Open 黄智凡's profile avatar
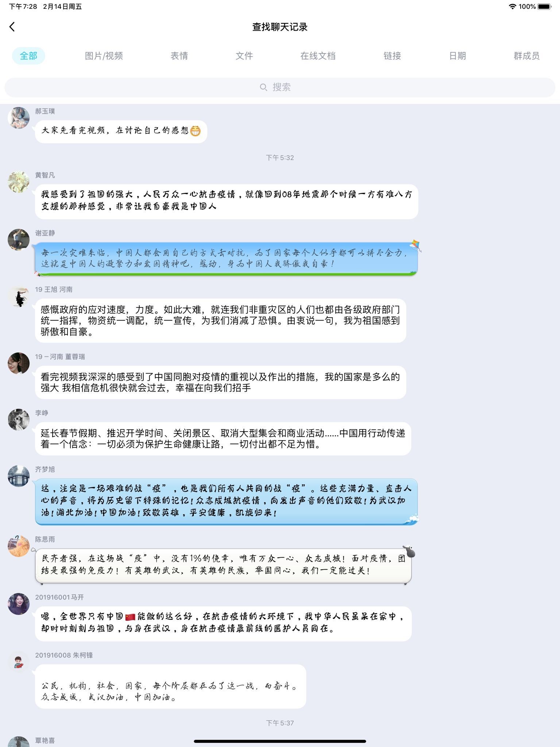Screen dimensions: 560x747 tap(19, 182)
